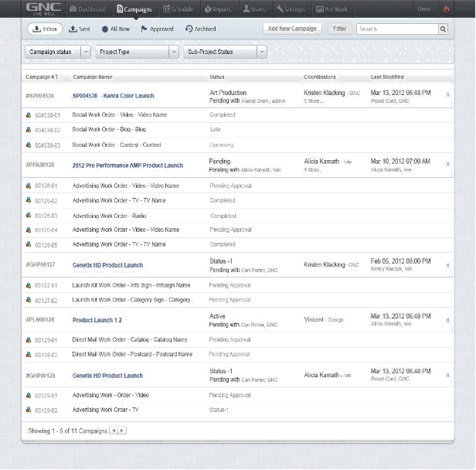Click the red power logout icon

pos(446,9)
